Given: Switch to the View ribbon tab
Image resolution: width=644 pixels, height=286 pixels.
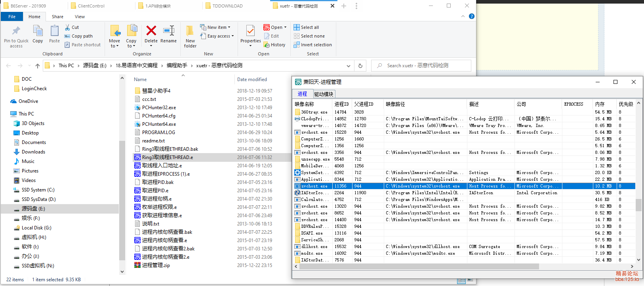Looking at the screenshot, I should click(80, 17).
